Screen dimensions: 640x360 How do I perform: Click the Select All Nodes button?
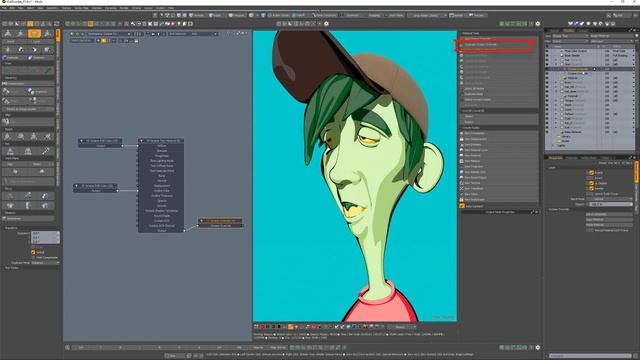(499, 89)
